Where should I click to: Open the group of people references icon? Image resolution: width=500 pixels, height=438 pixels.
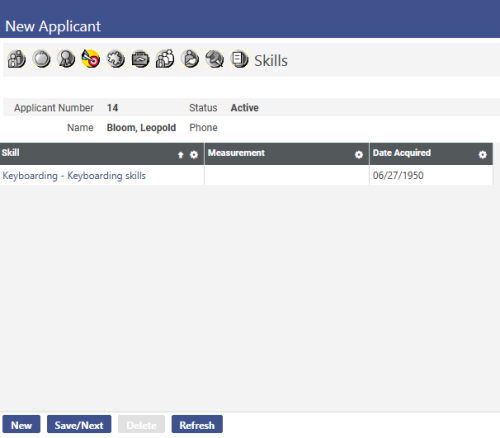(165, 59)
